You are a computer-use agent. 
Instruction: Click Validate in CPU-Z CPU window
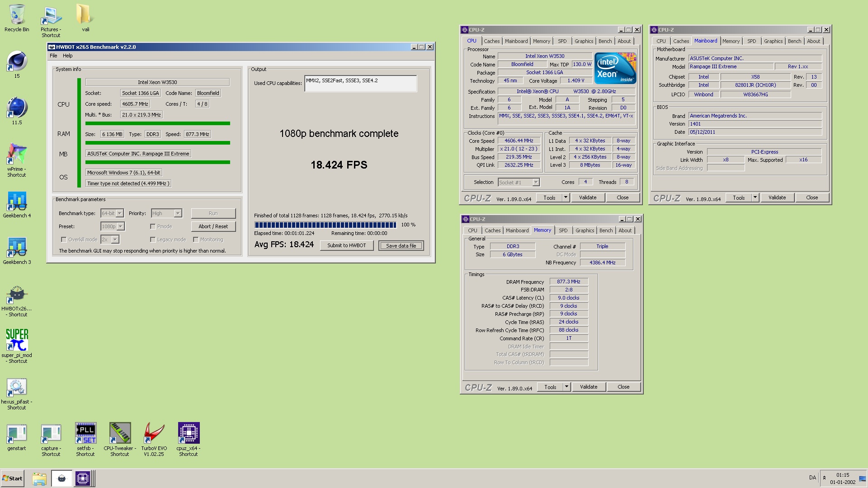click(588, 197)
